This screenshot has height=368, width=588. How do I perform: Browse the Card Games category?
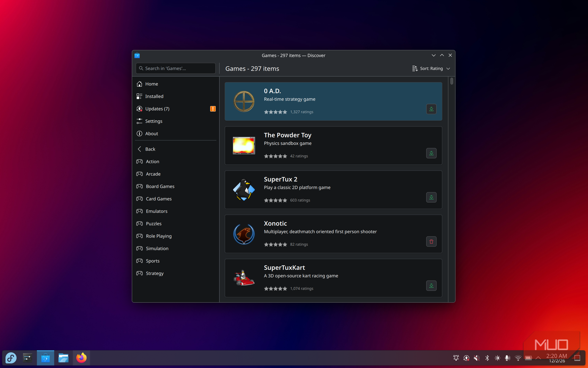point(176,198)
